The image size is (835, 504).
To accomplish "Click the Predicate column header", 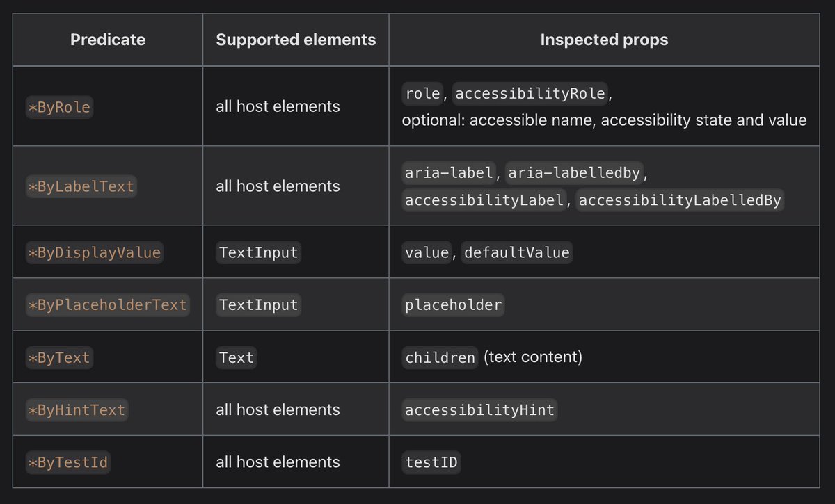I will (108, 40).
